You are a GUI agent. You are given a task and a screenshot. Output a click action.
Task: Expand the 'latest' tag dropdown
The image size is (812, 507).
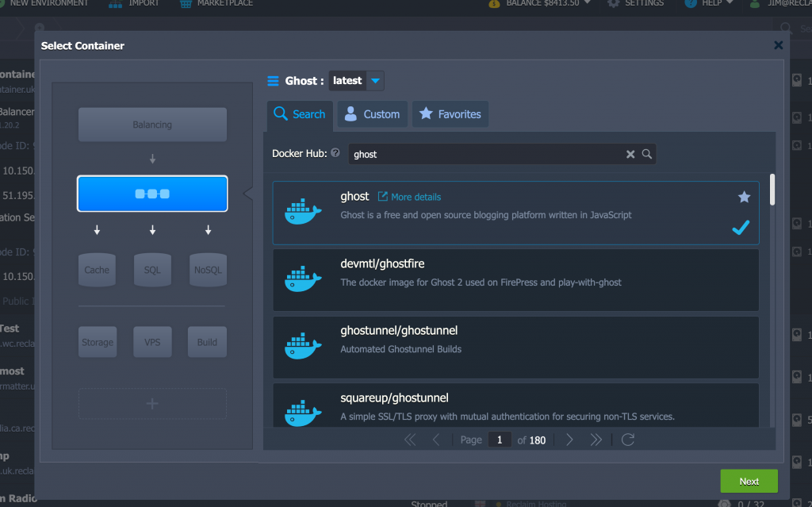pos(375,81)
